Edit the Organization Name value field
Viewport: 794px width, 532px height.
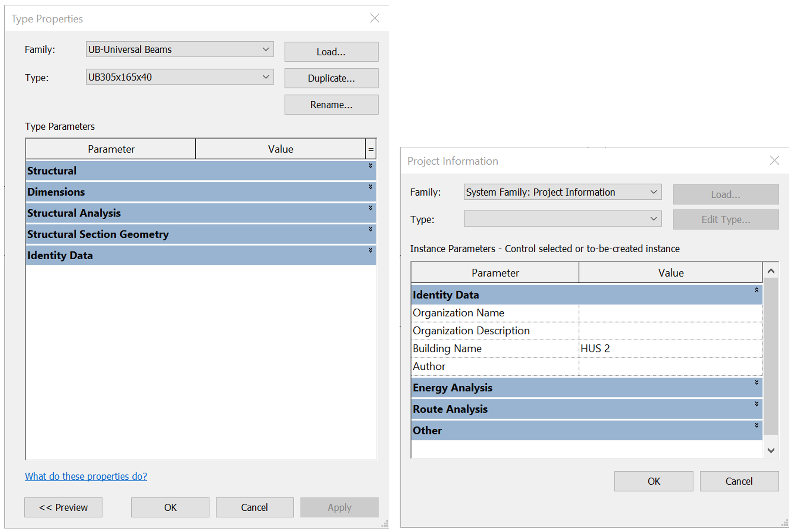click(x=670, y=313)
